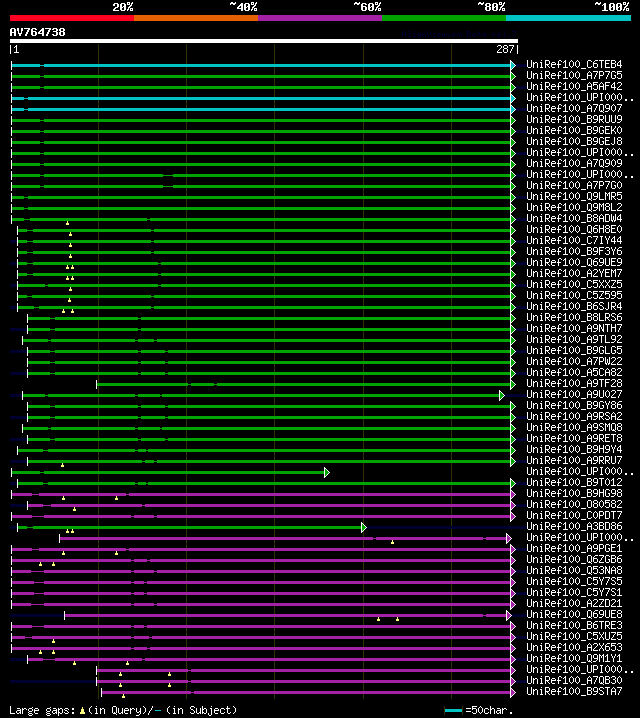Select hit label UniRef100_C0PDT7
This screenshot has width=640, height=718.
(574, 515)
